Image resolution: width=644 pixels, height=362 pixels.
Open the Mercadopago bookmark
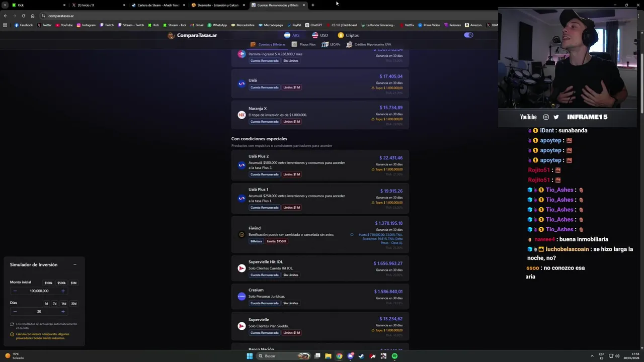click(271, 25)
